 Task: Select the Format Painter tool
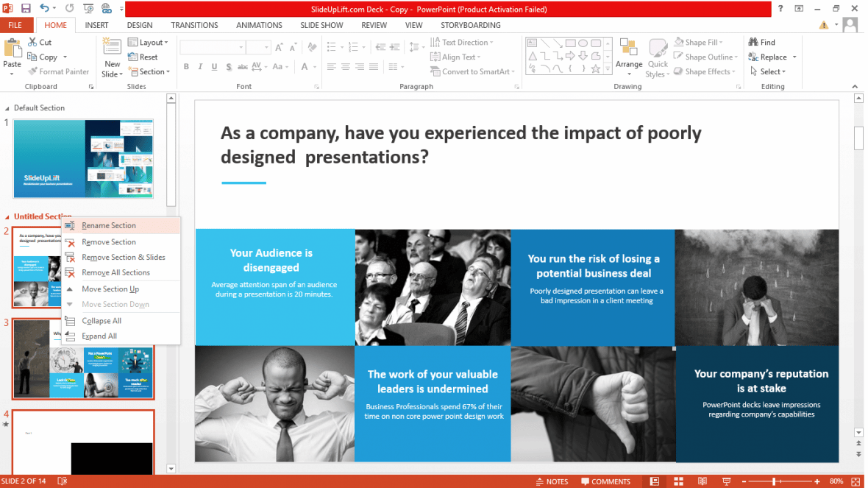click(x=59, y=71)
